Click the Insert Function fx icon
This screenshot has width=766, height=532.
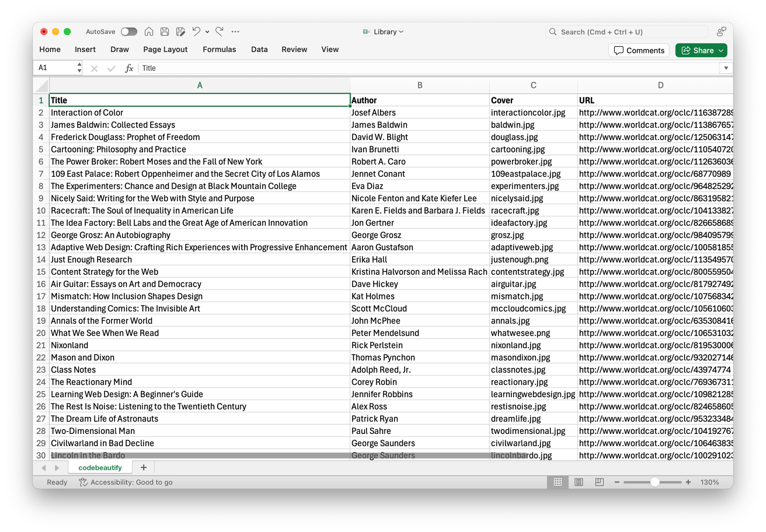point(129,68)
